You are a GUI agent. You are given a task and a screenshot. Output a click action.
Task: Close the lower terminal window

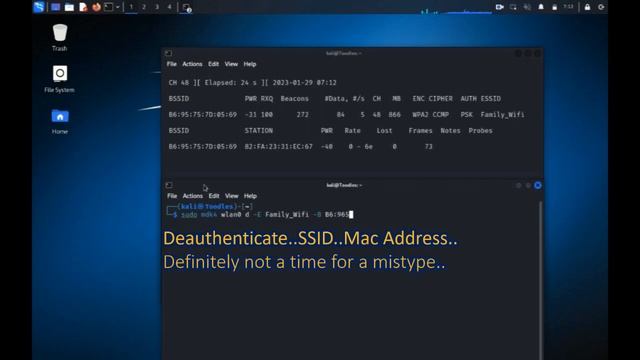click(538, 185)
